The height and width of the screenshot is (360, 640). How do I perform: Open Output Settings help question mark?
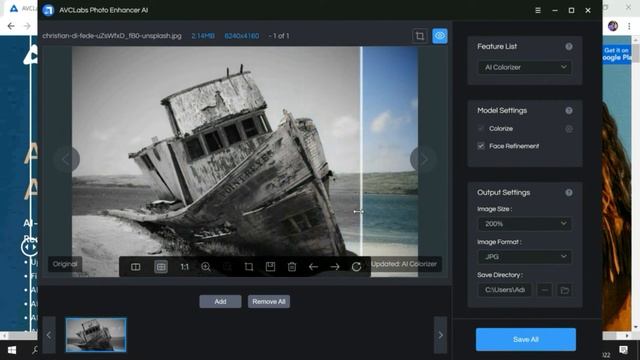point(569,193)
